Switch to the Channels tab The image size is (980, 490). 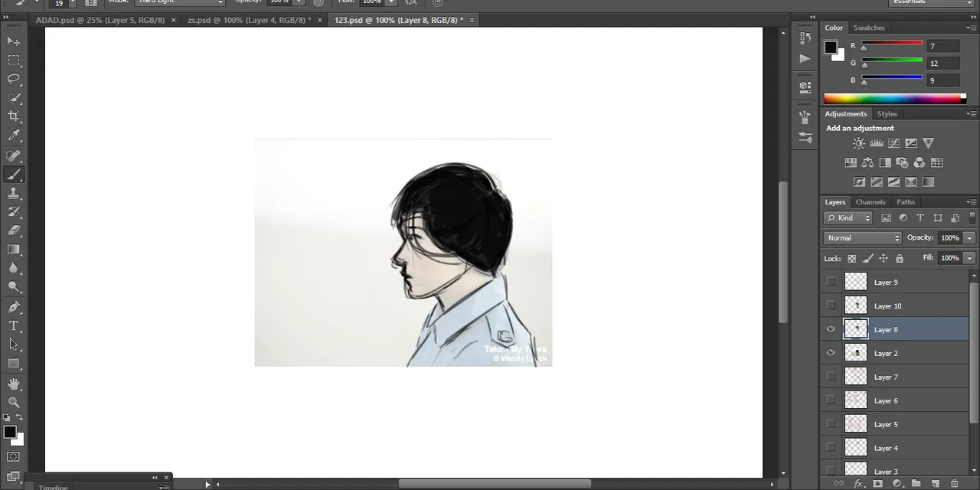(871, 202)
